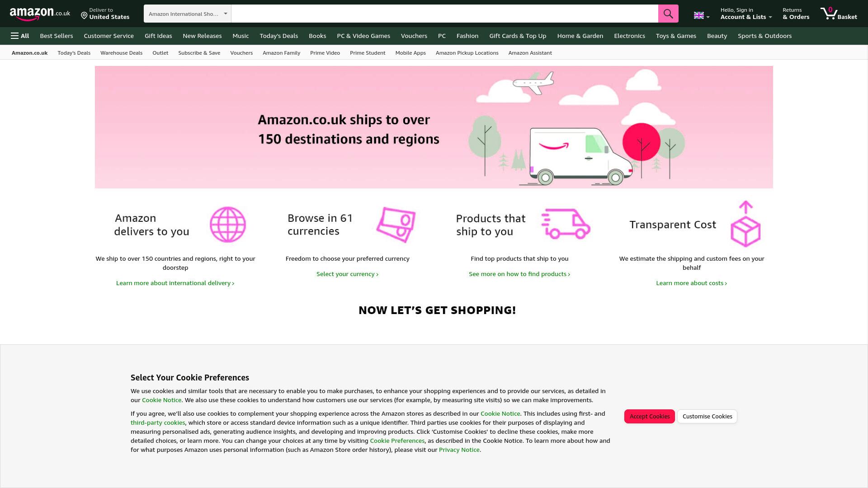Open the Electronics category

pyautogui.click(x=629, y=36)
